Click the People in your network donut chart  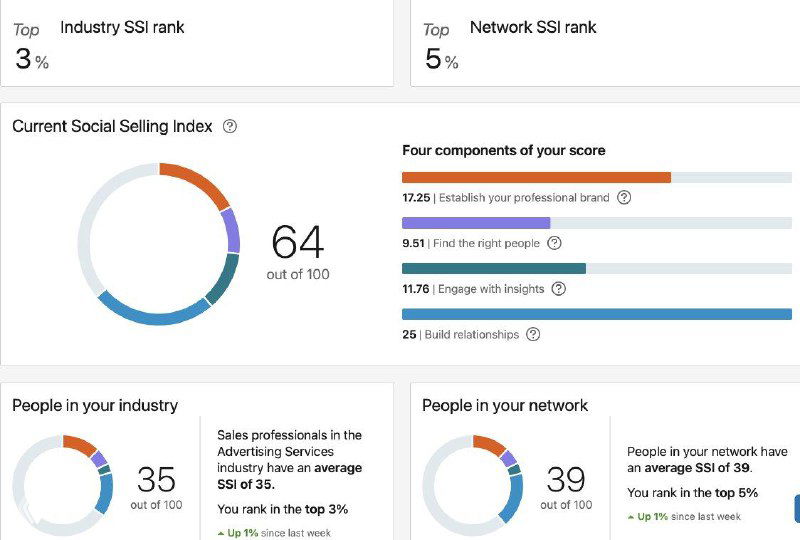(473, 485)
